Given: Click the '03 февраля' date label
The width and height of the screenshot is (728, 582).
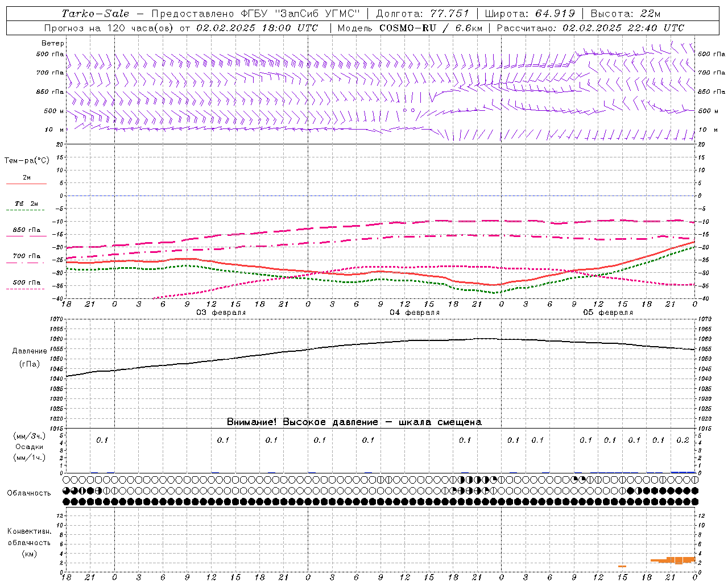Looking at the screenshot, I should [221, 313].
